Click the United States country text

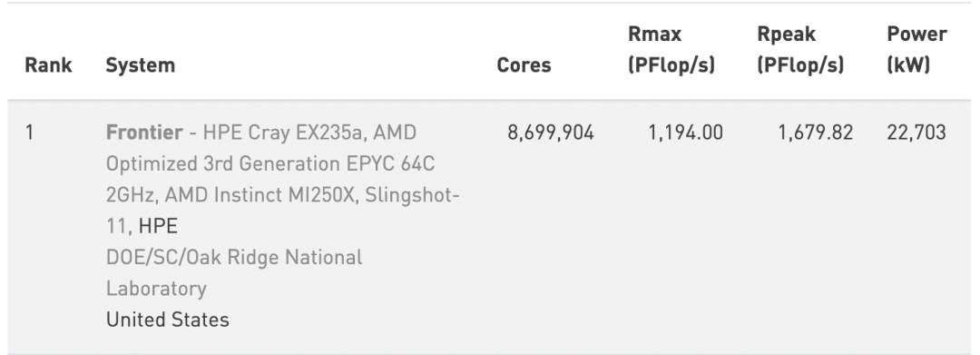168,320
